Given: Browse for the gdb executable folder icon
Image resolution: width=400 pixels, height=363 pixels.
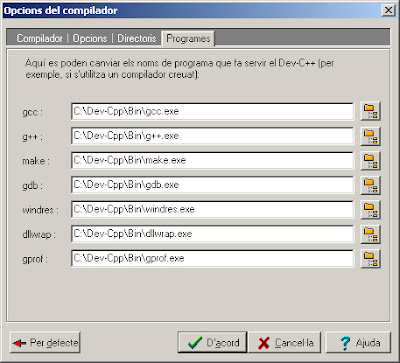Looking at the screenshot, I should pyautogui.click(x=370, y=185).
